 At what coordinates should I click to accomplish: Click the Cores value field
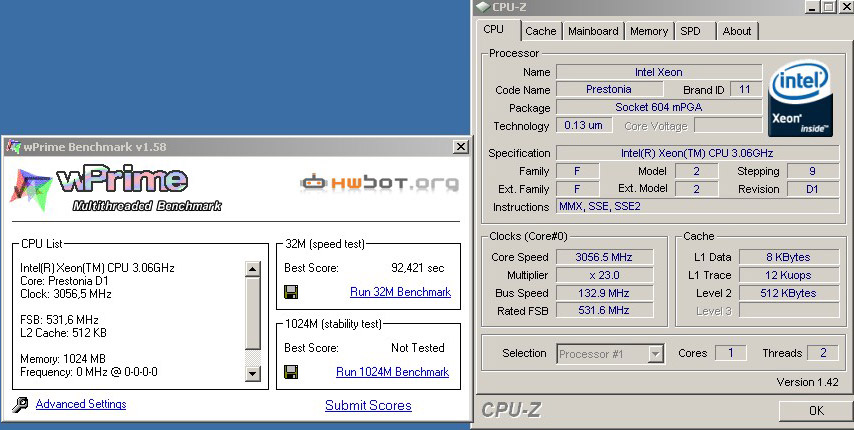[730, 353]
